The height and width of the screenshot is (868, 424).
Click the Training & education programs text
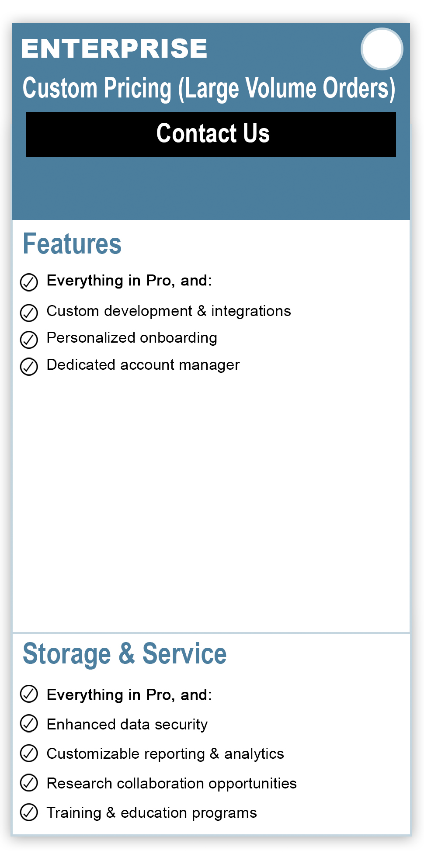point(152,813)
